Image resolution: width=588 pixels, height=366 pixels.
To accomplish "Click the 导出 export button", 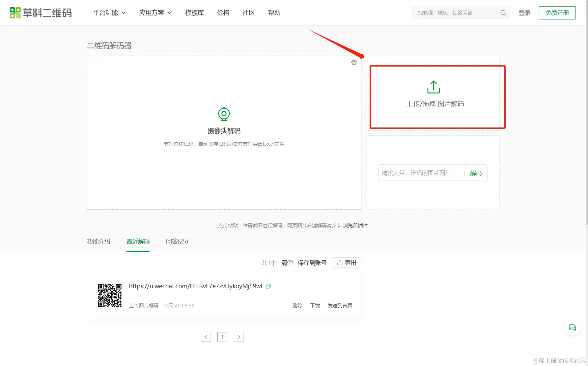I will pos(347,263).
